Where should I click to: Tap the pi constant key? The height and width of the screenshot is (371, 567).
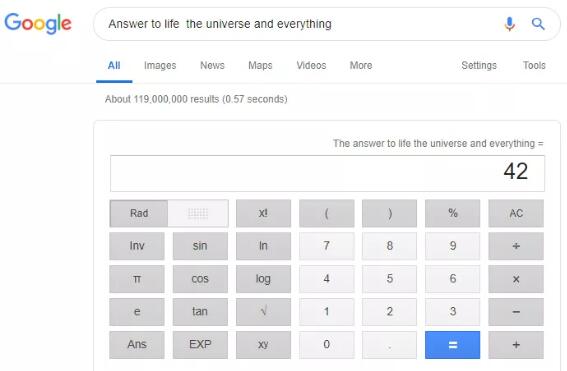click(137, 279)
